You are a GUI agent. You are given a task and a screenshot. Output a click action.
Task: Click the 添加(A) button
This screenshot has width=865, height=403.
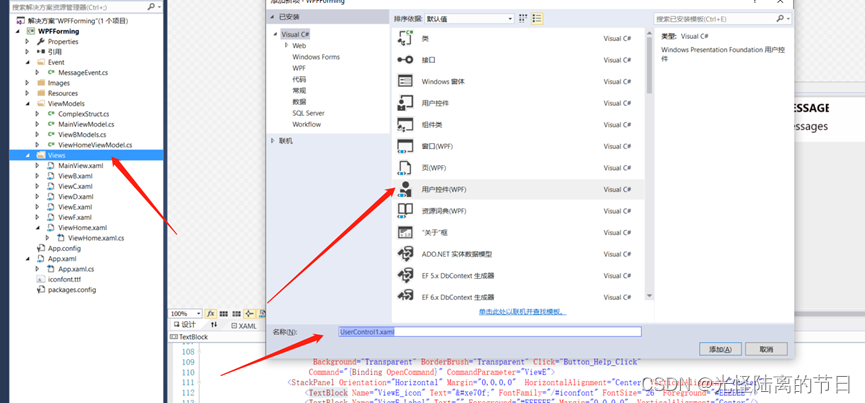720,349
